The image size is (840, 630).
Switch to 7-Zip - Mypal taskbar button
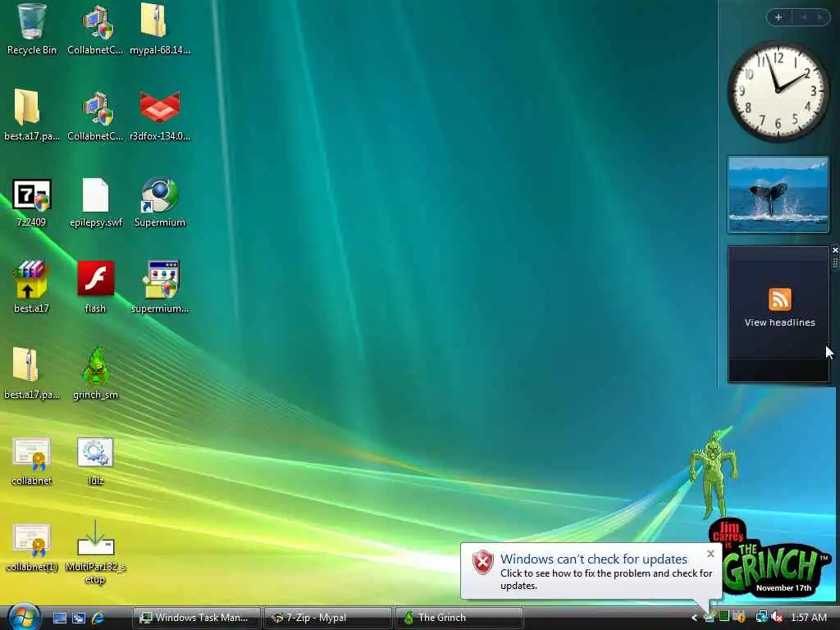[327, 618]
